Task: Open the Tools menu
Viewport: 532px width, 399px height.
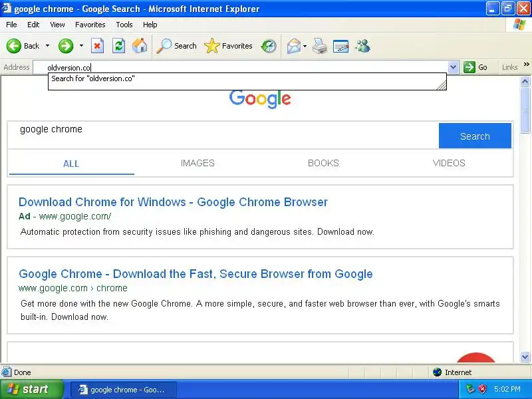Action: click(124, 25)
